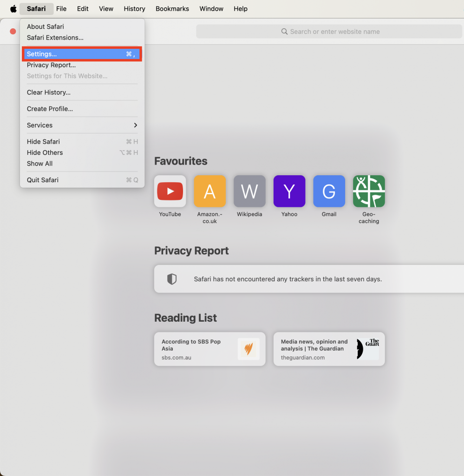This screenshot has height=476, width=464.
Task: Click the search or website address field
Action: pos(329,32)
